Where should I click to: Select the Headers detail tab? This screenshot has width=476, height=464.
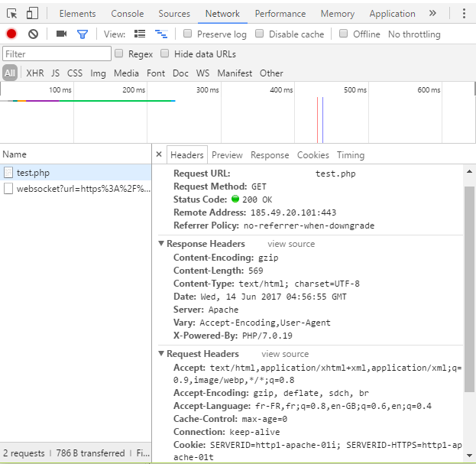[186, 155]
